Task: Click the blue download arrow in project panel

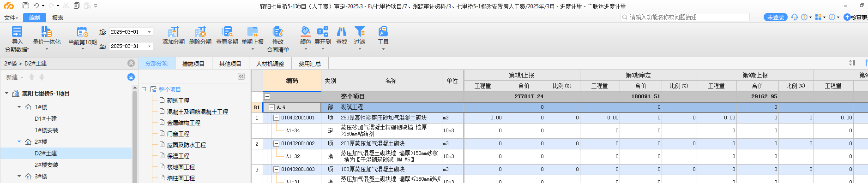Action: click(x=131, y=77)
